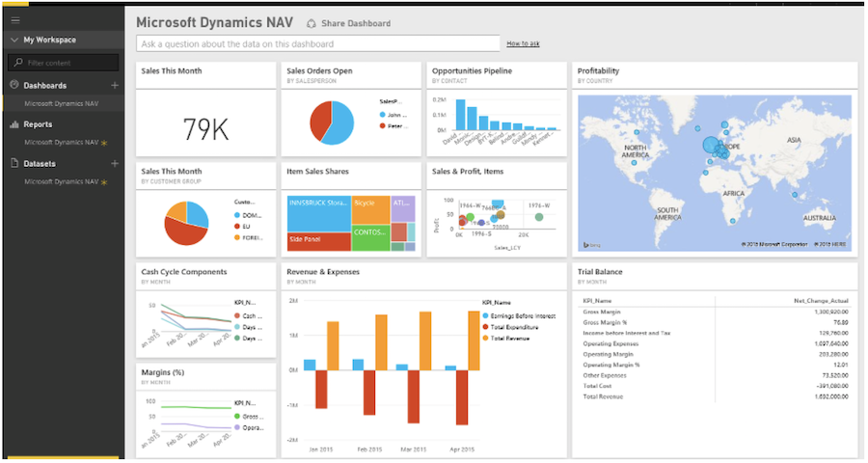Click ATL purple treemap block
868x463 pixels.
[403, 208]
